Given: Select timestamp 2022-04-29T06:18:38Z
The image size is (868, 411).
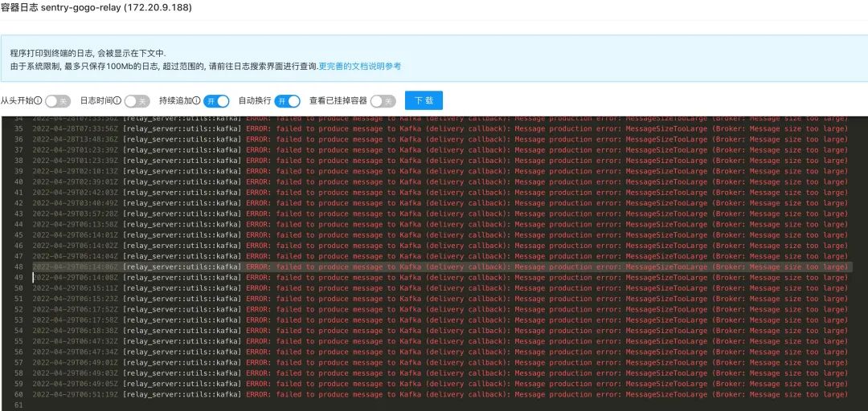Looking at the screenshot, I should coord(75,330).
